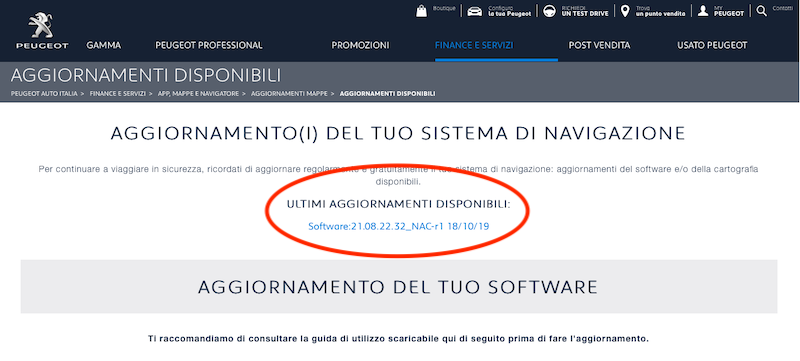Download Software 21.08.22.32_NAC-r1 update link
Image resolution: width=800 pixels, height=361 pixels.
(x=398, y=226)
